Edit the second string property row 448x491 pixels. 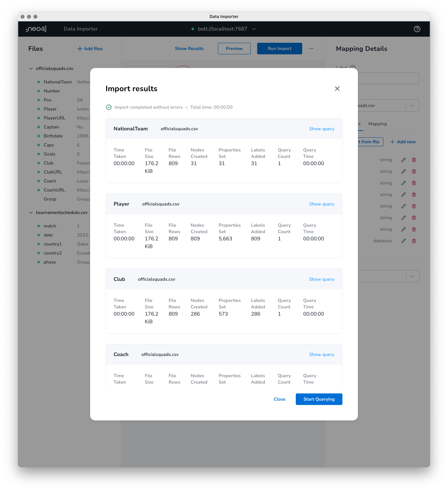tap(403, 171)
